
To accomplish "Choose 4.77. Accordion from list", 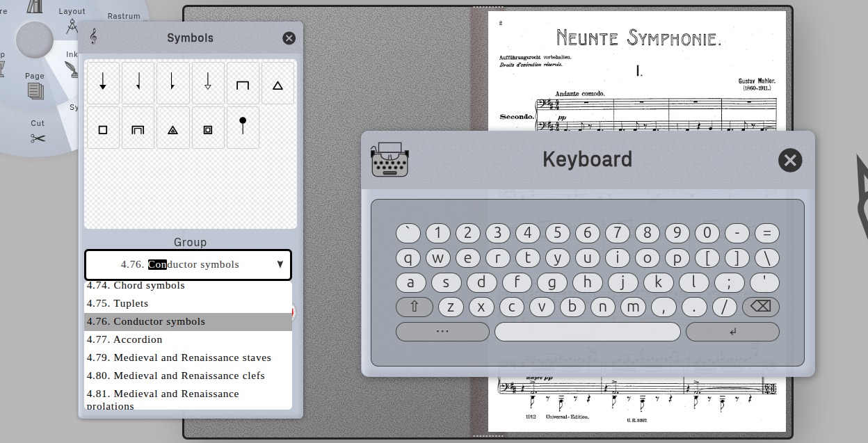I will point(188,340).
